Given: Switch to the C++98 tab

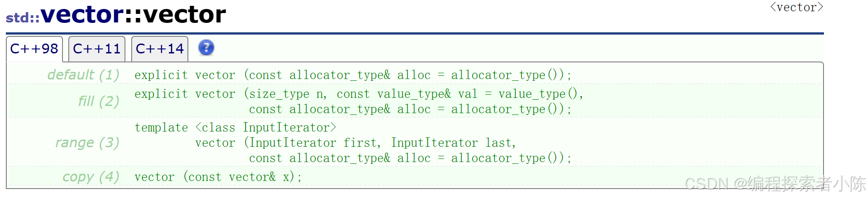Looking at the screenshot, I should tap(34, 48).
